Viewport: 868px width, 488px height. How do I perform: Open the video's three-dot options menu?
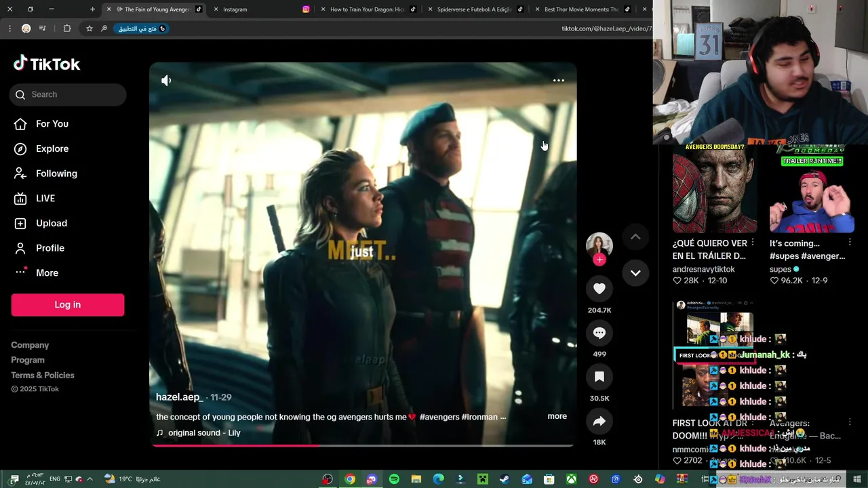(559, 81)
